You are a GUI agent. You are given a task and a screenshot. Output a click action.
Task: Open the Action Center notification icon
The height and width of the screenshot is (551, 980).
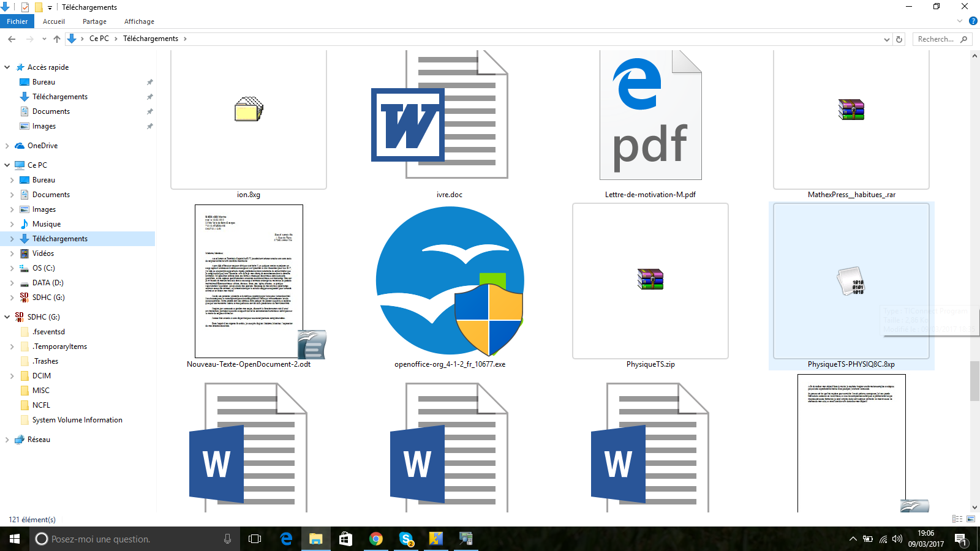point(960,539)
